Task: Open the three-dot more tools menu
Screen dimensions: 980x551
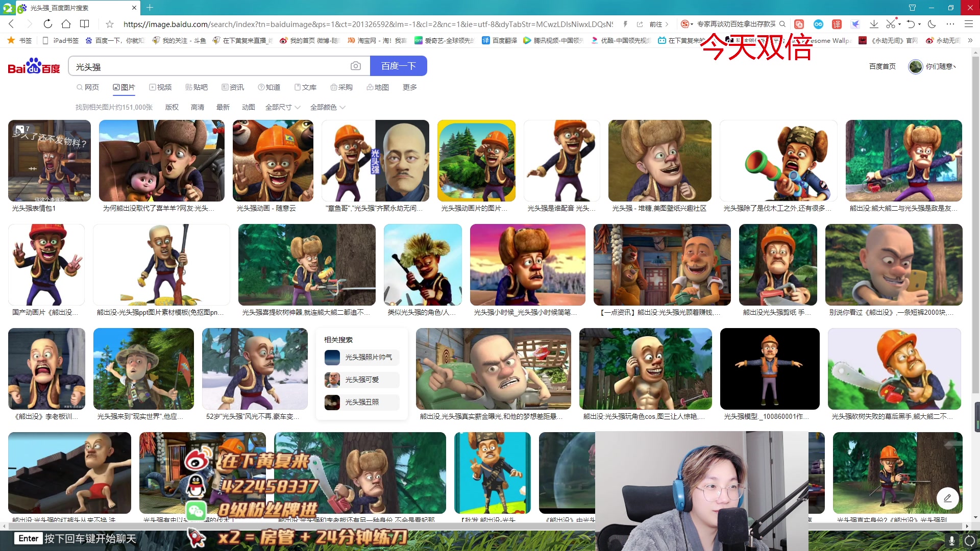Action: click(x=950, y=24)
